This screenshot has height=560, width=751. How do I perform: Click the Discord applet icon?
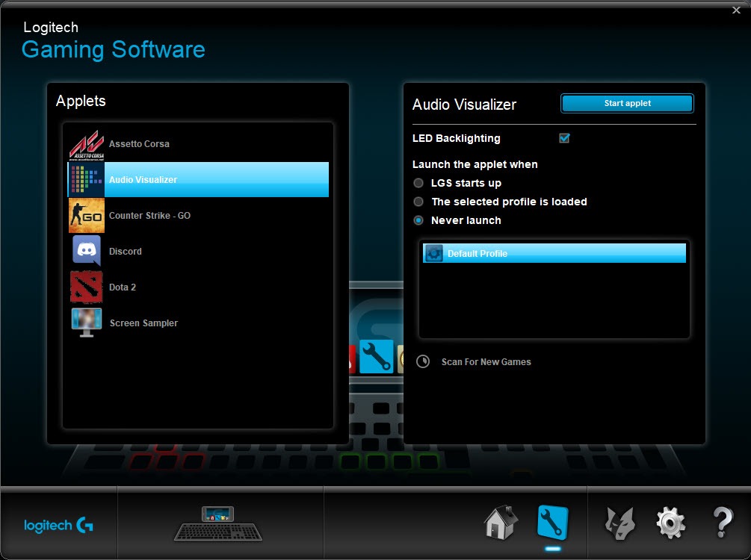coord(86,250)
